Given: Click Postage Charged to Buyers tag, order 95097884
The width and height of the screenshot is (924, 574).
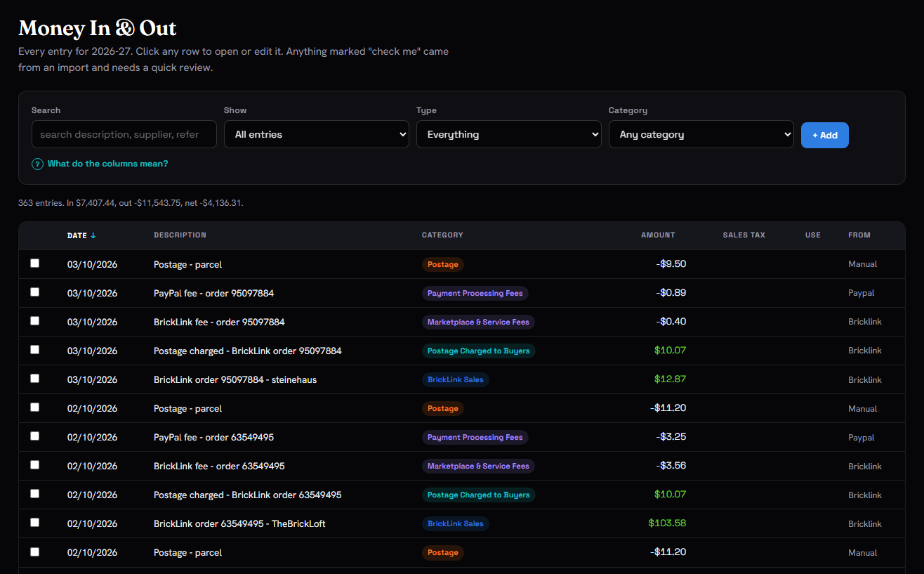Looking at the screenshot, I should pyautogui.click(x=479, y=351).
